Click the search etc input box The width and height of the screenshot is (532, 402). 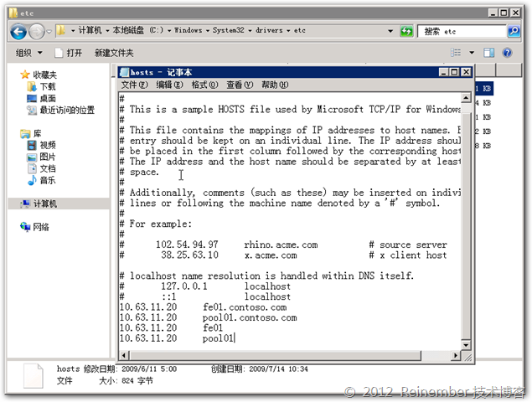[x=462, y=32]
